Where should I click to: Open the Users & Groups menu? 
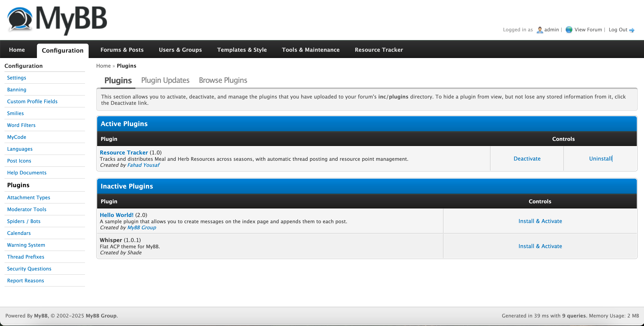click(x=180, y=49)
